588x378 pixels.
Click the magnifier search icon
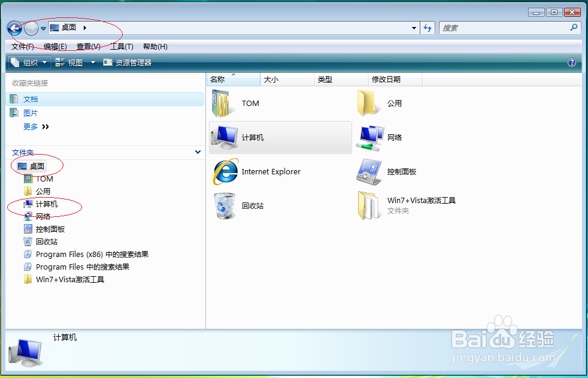(574, 28)
